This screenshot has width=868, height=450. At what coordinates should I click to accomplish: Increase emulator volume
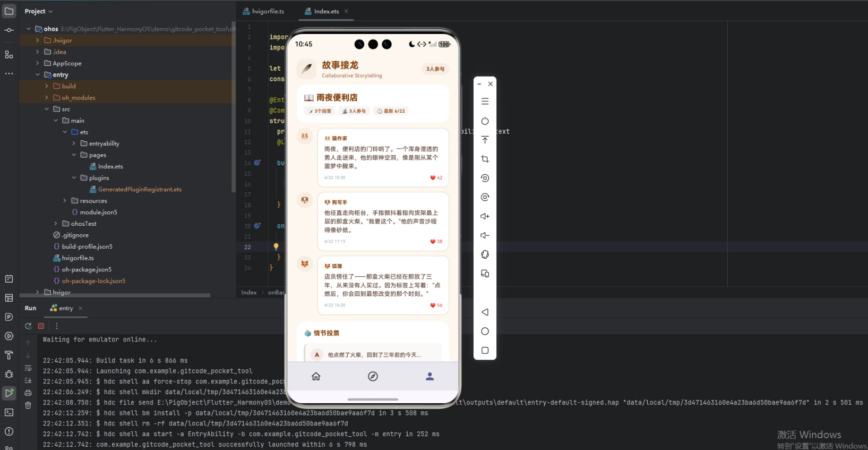point(485,216)
